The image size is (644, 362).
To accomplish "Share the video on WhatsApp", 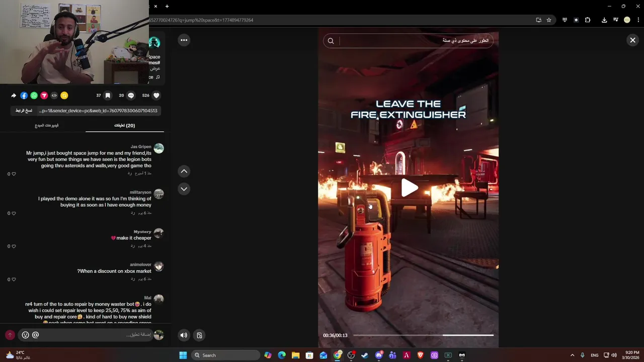I will click(34, 96).
